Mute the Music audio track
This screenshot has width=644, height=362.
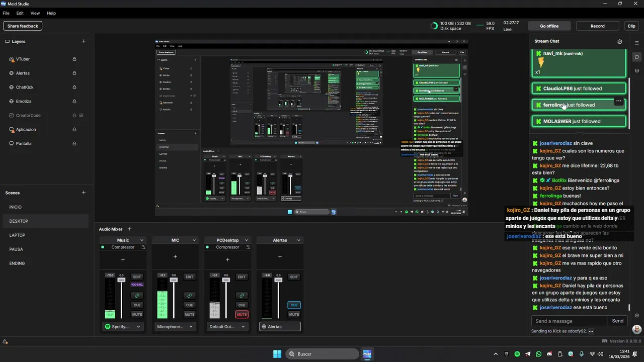[x=137, y=315]
